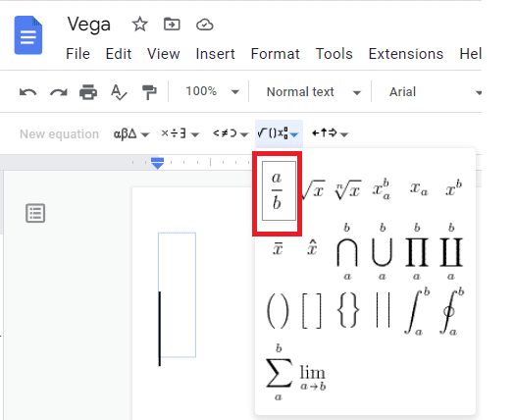Click the blue indent marker on the ruler
Screen dimensions: 514x420
(x=158, y=163)
